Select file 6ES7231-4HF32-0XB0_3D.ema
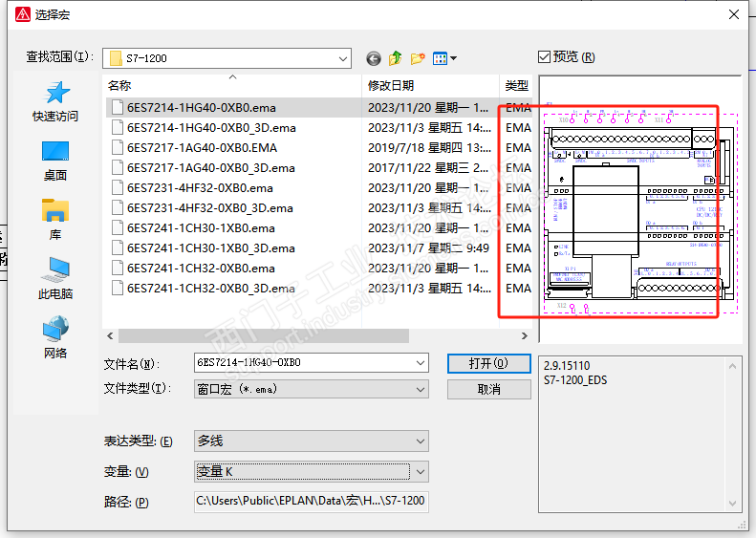756x538 pixels. 209,207
